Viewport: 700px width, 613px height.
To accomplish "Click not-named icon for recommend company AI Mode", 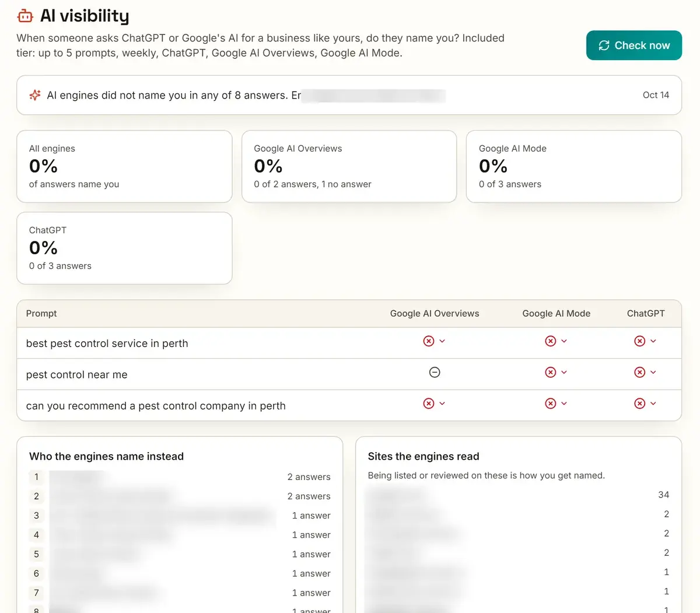I will [x=551, y=404].
